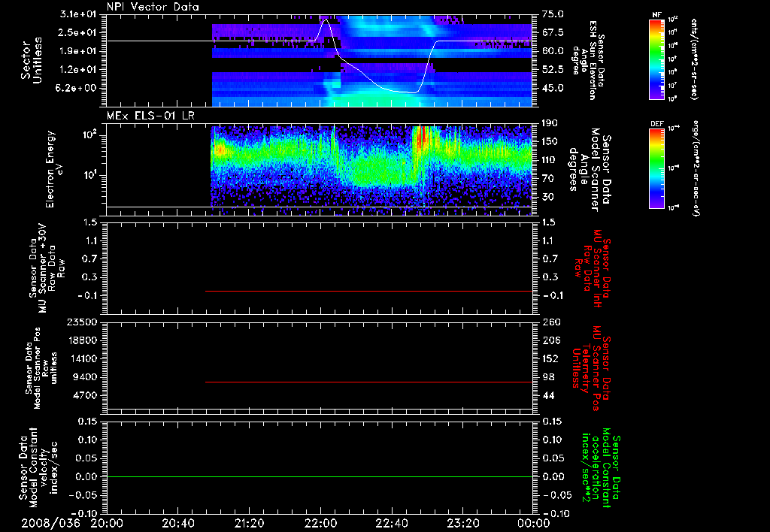Click the 'Model Scanner Pos Raw' axis title
Screen dimensions: 770x532
(x=41, y=368)
